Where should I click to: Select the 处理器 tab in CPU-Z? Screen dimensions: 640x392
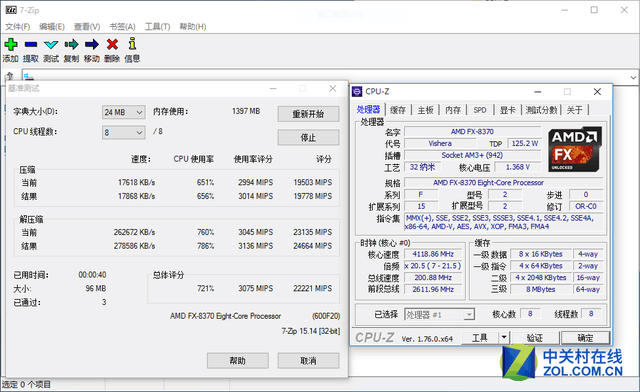click(x=369, y=109)
